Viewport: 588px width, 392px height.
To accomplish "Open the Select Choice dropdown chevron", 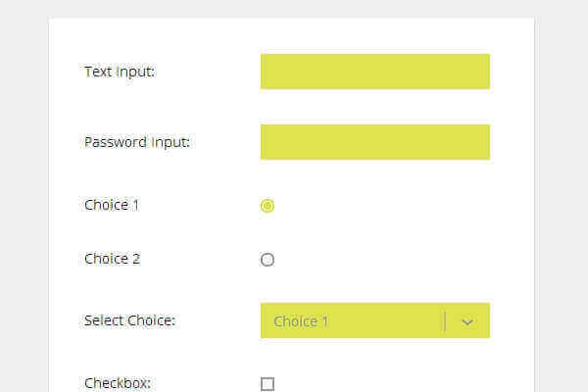I will pos(467,321).
